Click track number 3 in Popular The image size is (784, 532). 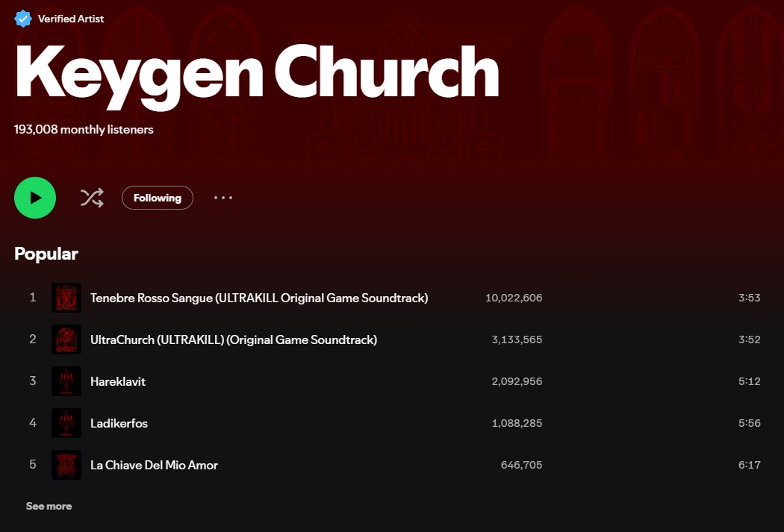[x=33, y=381]
